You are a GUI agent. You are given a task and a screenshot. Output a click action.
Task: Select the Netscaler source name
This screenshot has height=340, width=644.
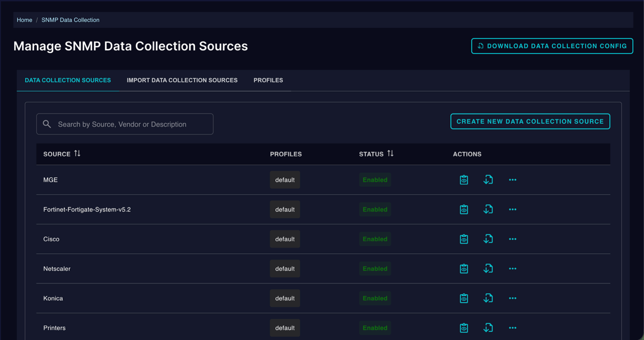coord(57,269)
